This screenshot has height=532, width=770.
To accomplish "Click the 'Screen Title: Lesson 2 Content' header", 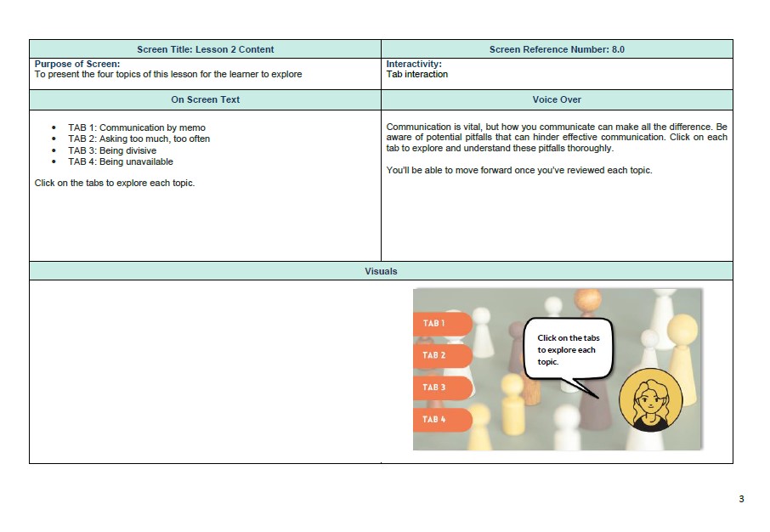I will pyautogui.click(x=205, y=49).
